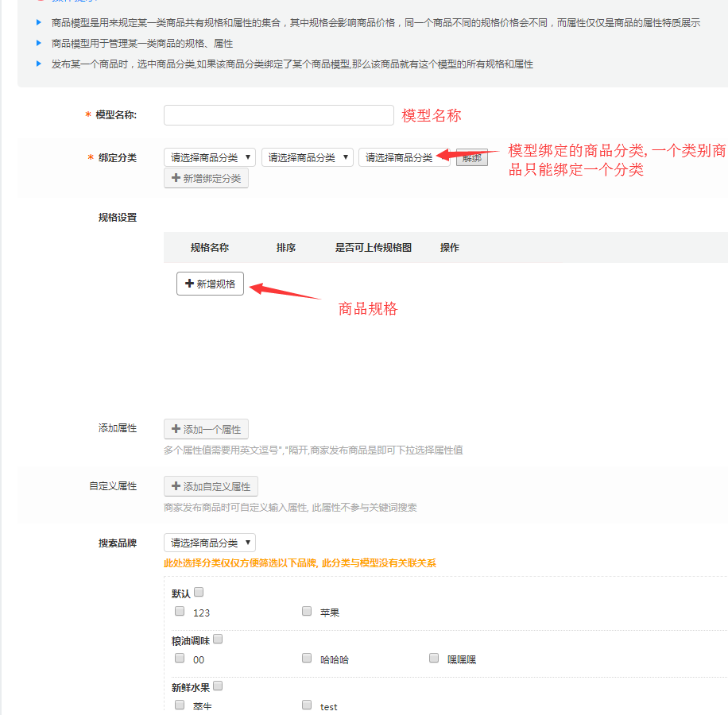
Task: Tick the 嘿嘿嘿 brand checkbox
Action: tap(434, 659)
